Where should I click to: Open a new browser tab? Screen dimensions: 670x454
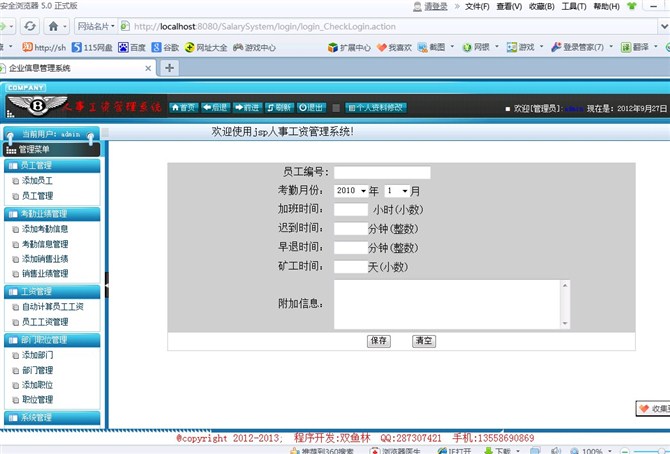[170, 68]
